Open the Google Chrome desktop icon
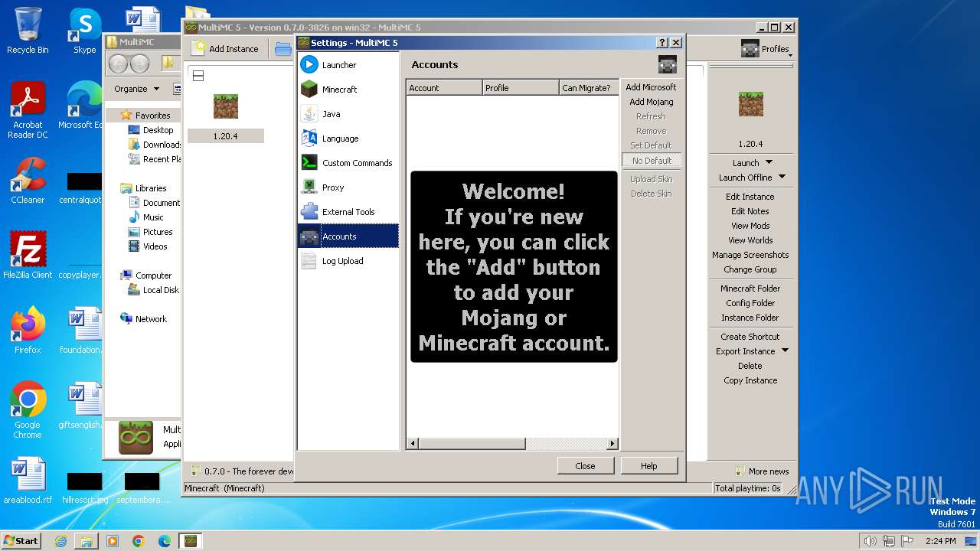 pos(28,409)
